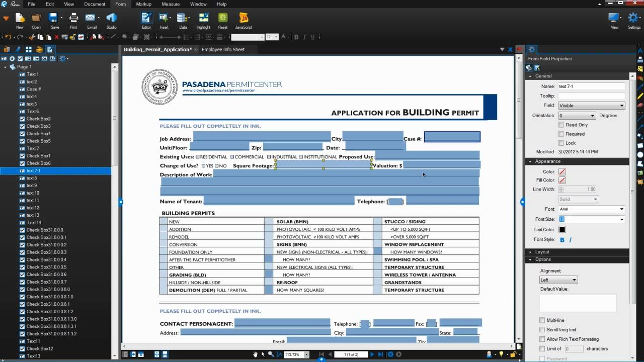644x362 pixels.
Task: Select Text 14 in the fields tree
Action: 34,223
